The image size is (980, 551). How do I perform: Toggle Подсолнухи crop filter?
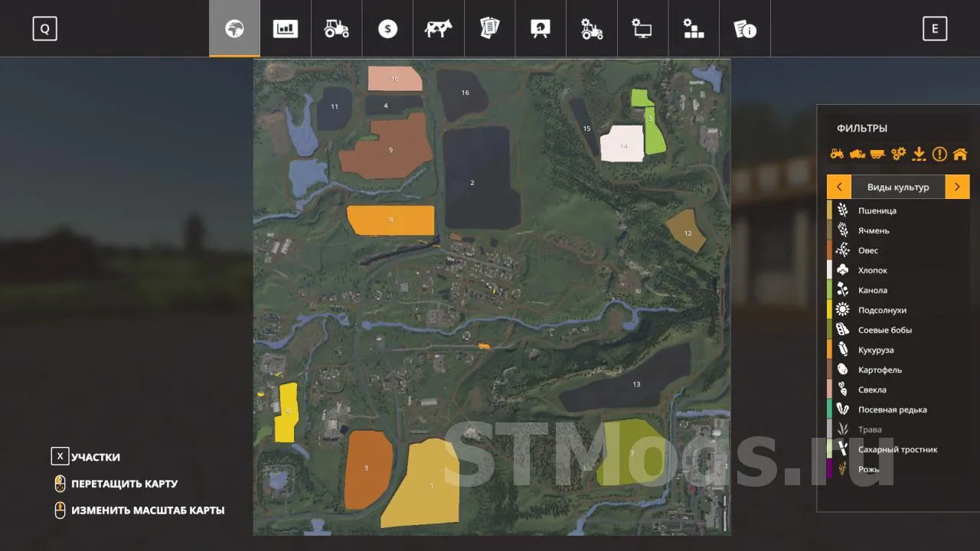click(898, 310)
